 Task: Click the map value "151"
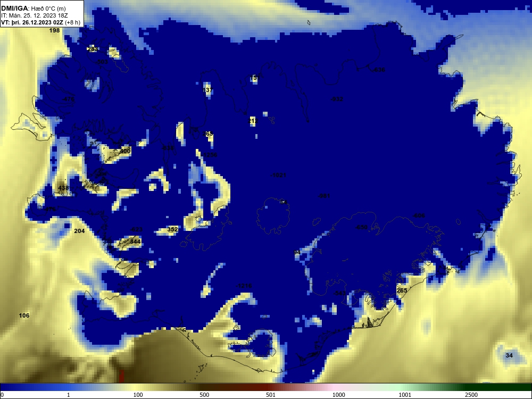(x=255, y=78)
